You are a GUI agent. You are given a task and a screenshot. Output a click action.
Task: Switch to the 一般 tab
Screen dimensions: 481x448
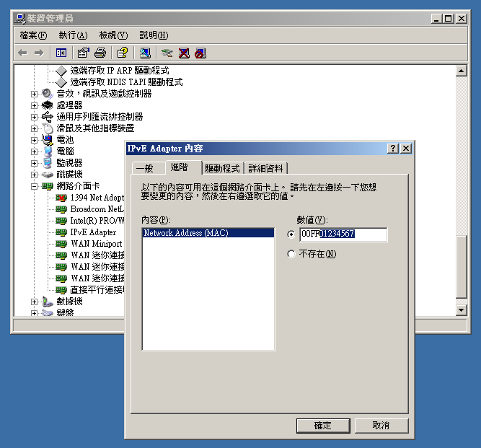click(x=149, y=169)
